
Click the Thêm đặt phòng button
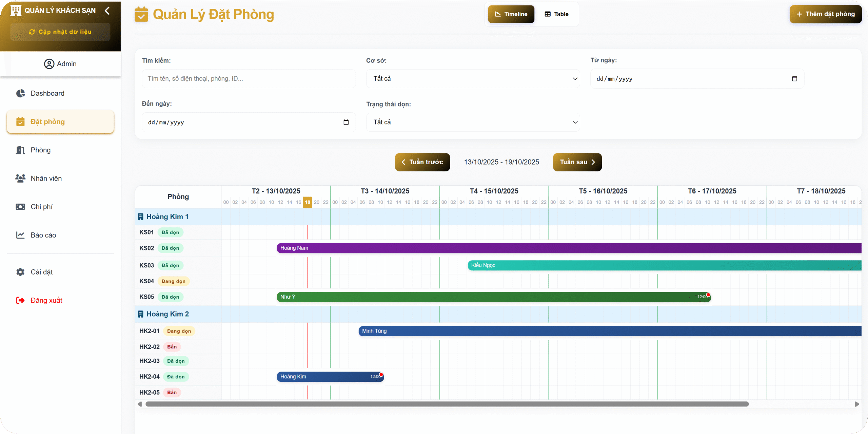[x=825, y=14]
